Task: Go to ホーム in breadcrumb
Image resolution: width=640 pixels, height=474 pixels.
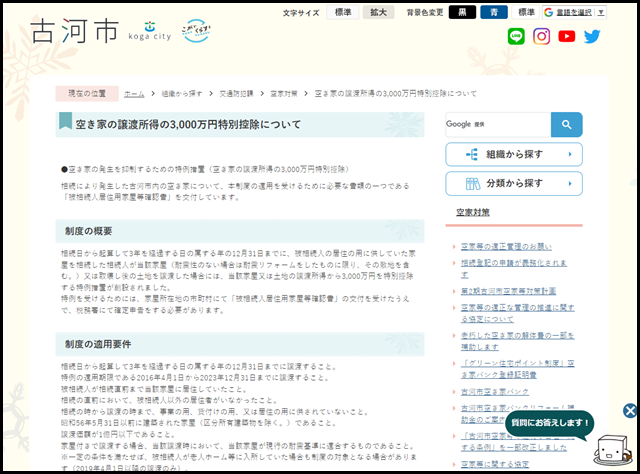Action: click(x=134, y=93)
